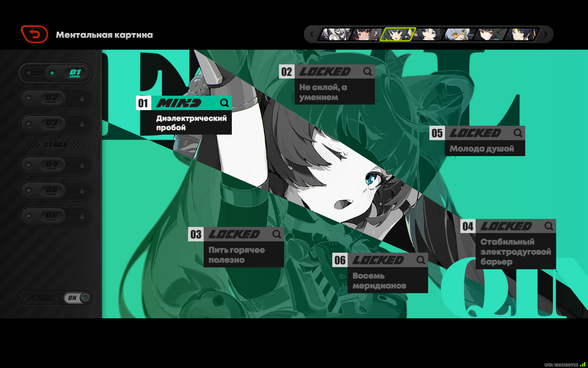Click the STAGE divider label
The height and width of the screenshot is (368, 588).
[x=55, y=145]
